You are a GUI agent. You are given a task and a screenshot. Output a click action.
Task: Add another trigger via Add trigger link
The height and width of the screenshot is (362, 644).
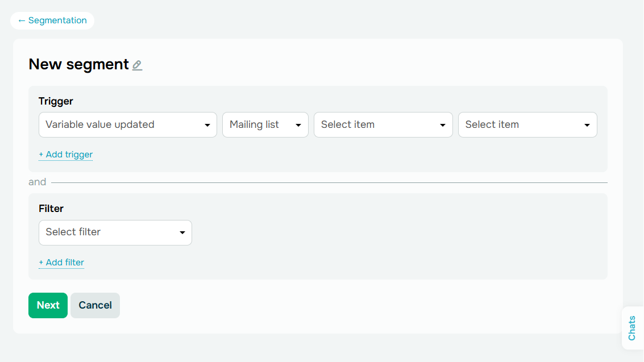tap(66, 155)
